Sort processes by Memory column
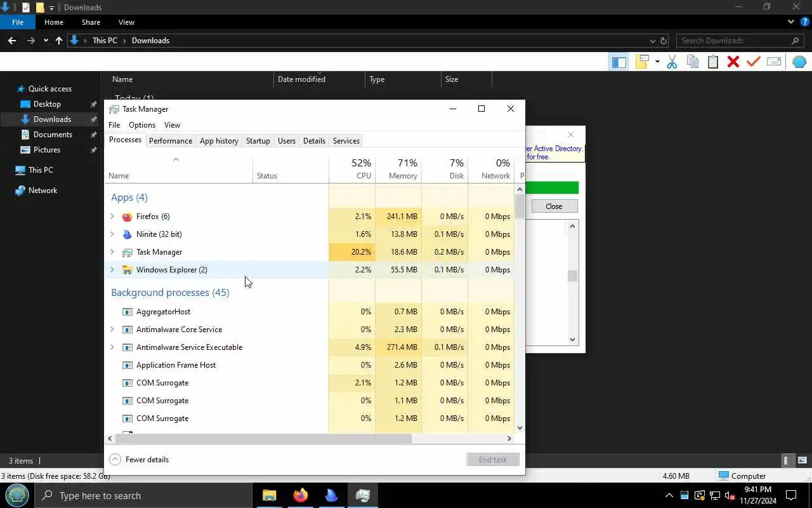This screenshot has height=508, width=812. [398, 169]
